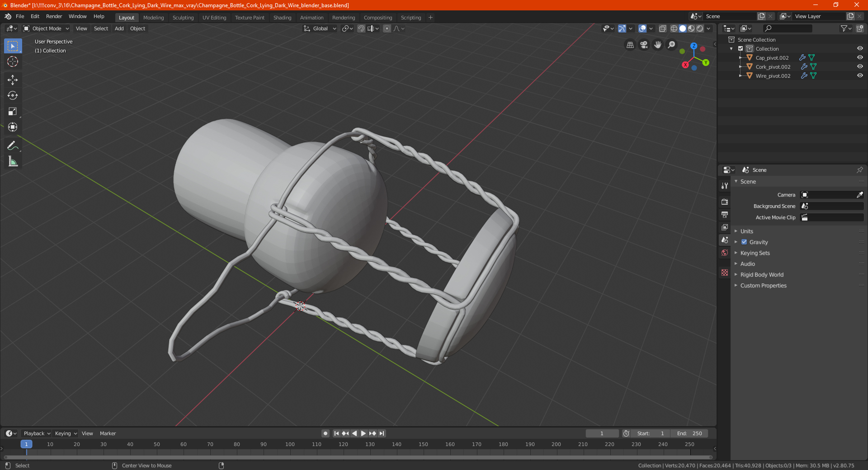Switch to camera view icon
Image resolution: width=868 pixels, height=470 pixels.
pyautogui.click(x=644, y=45)
